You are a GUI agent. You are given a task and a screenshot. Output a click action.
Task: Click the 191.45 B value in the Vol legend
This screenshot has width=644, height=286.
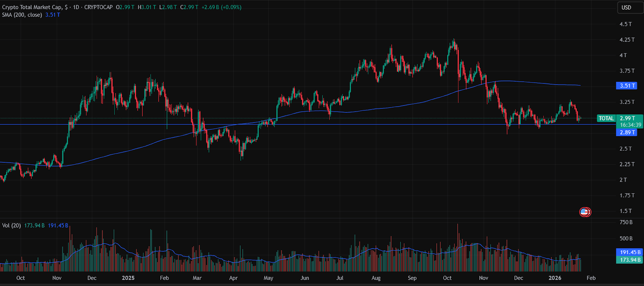(58, 226)
